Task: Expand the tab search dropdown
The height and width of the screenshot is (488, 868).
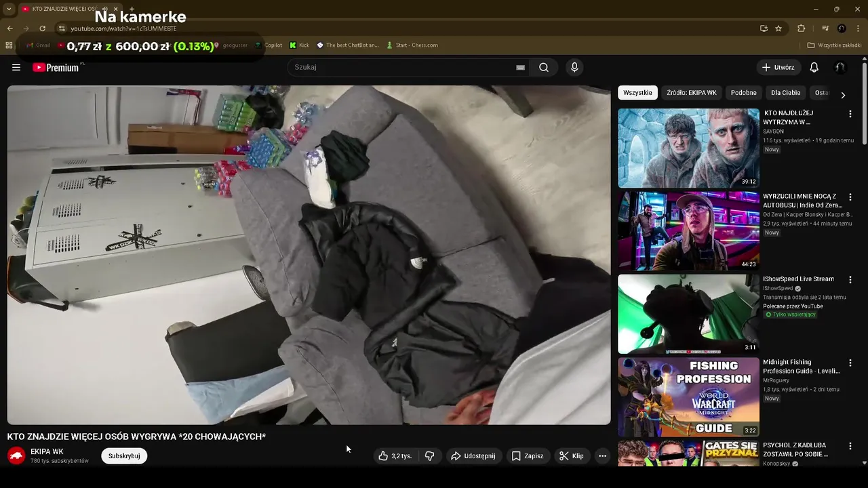Action: pyautogui.click(x=8, y=9)
